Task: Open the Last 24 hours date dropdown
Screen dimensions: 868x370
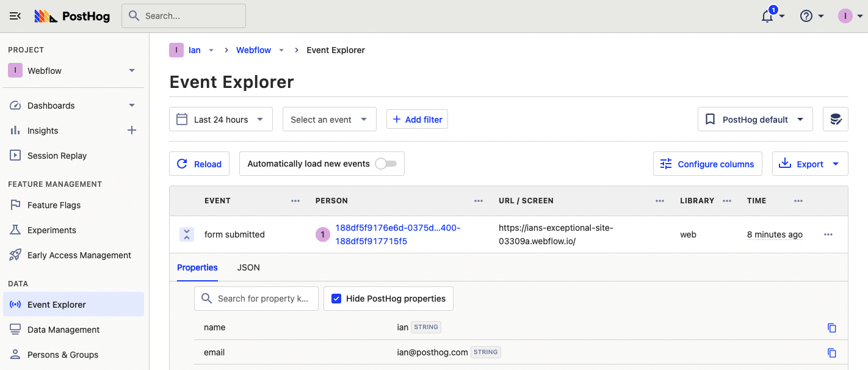Action: (x=220, y=120)
